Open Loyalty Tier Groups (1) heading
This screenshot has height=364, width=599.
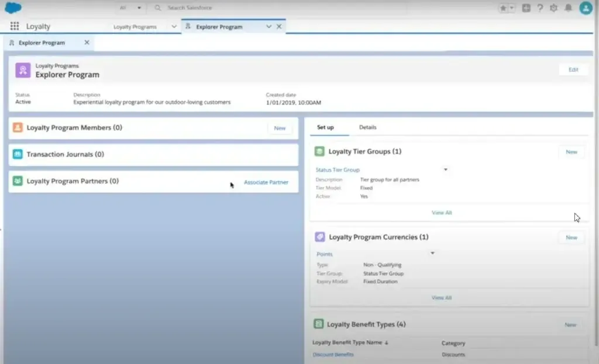[365, 151]
